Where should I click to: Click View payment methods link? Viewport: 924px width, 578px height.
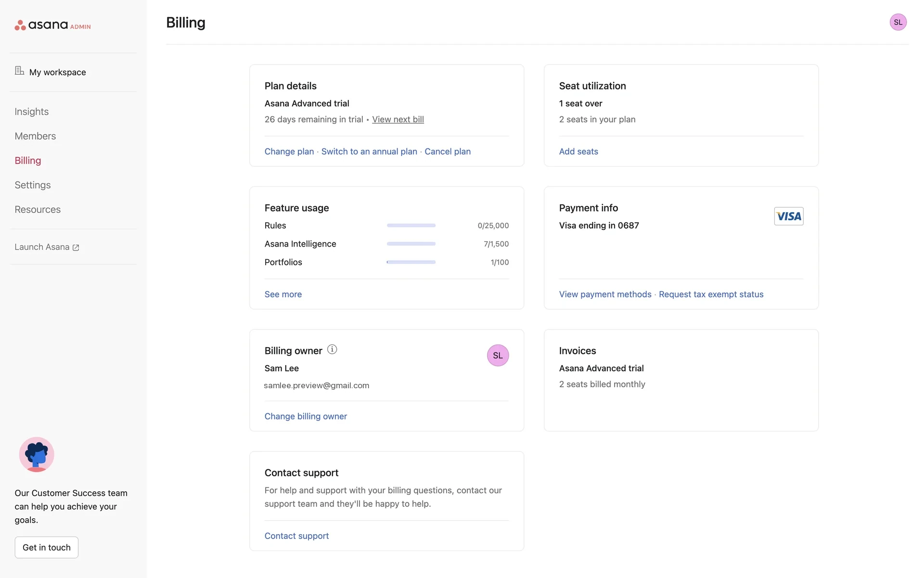point(605,294)
